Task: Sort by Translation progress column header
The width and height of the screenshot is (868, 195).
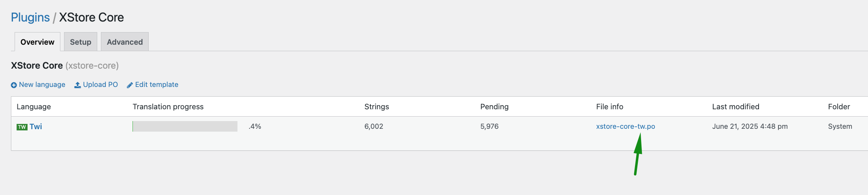Action: click(168, 106)
